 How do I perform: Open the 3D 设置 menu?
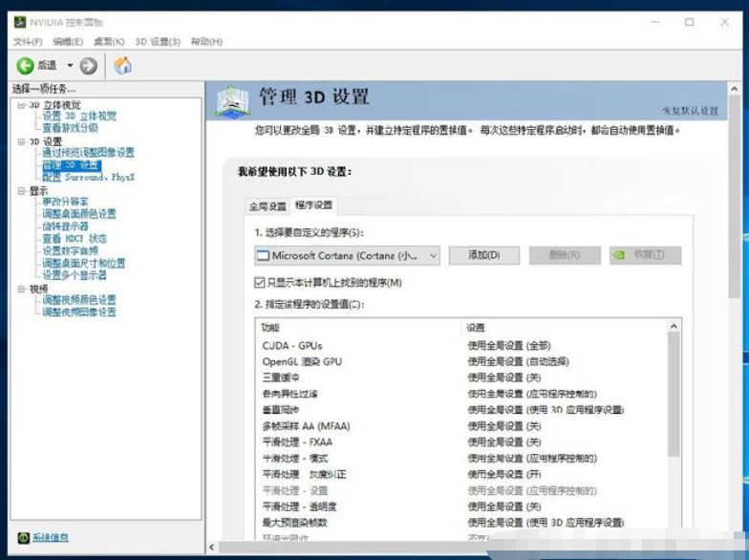click(157, 42)
